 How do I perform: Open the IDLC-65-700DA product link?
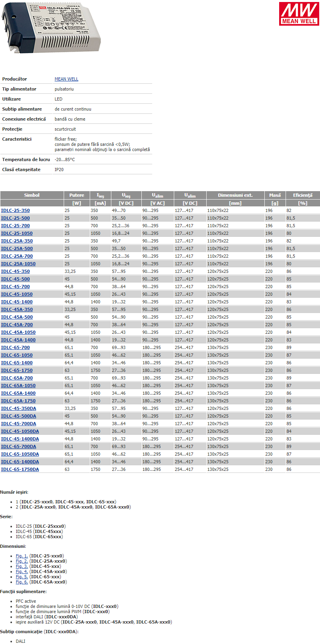(x=18, y=446)
